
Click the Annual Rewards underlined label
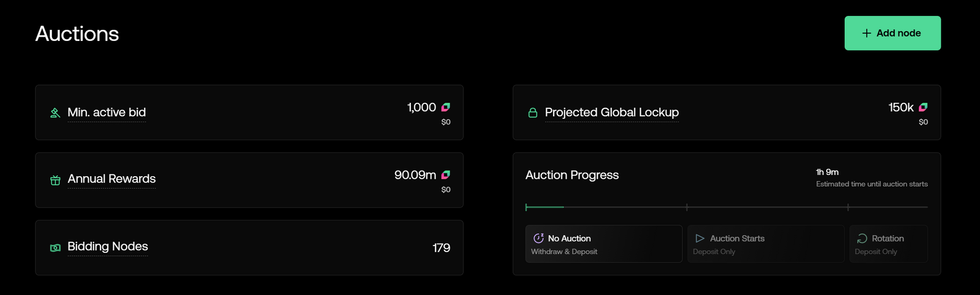pyautogui.click(x=111, y=179)
